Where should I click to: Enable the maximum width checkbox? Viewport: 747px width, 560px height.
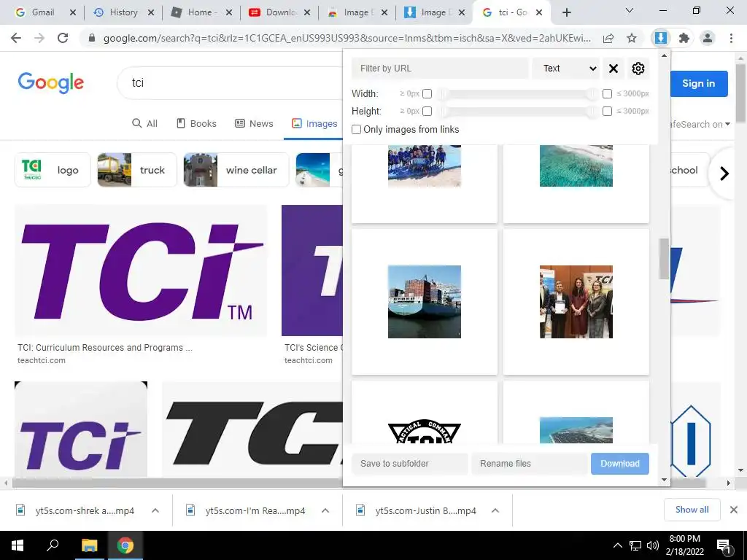pos(607,94)
